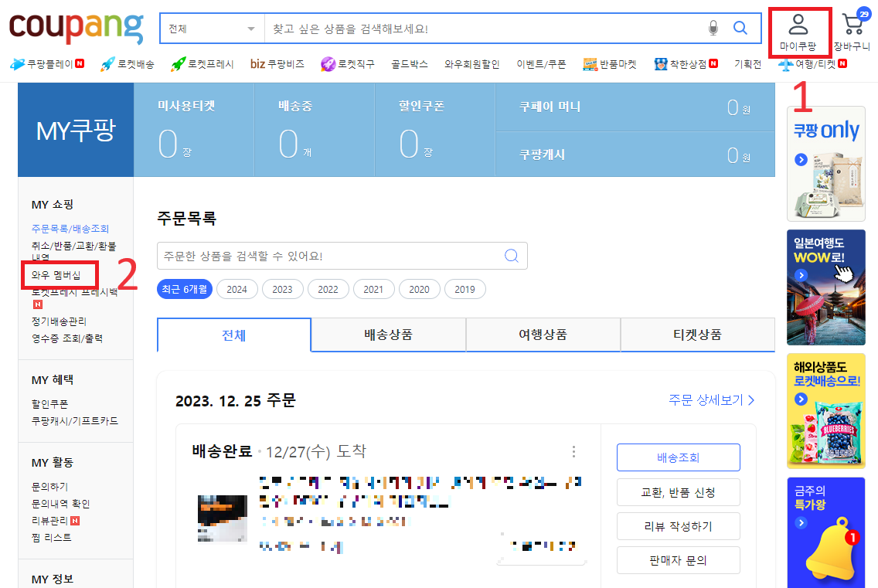
Task: Open 찜 리스트 in sidebar
Action: [x=52, y=537]
